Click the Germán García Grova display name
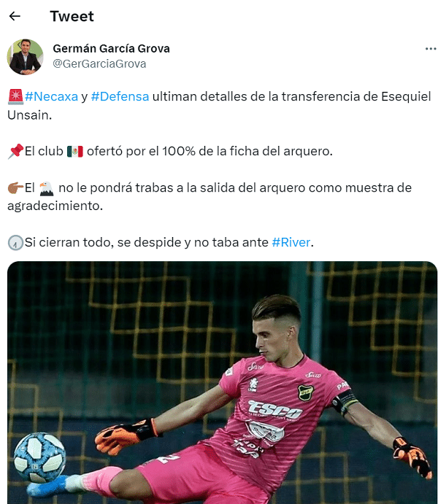This screenshot has height=504, width=438. (x=111, y=49)
